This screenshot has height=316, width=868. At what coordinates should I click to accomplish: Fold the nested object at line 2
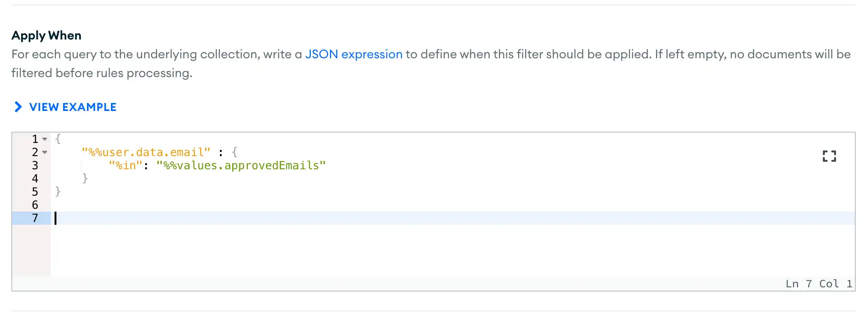[45, 152]
